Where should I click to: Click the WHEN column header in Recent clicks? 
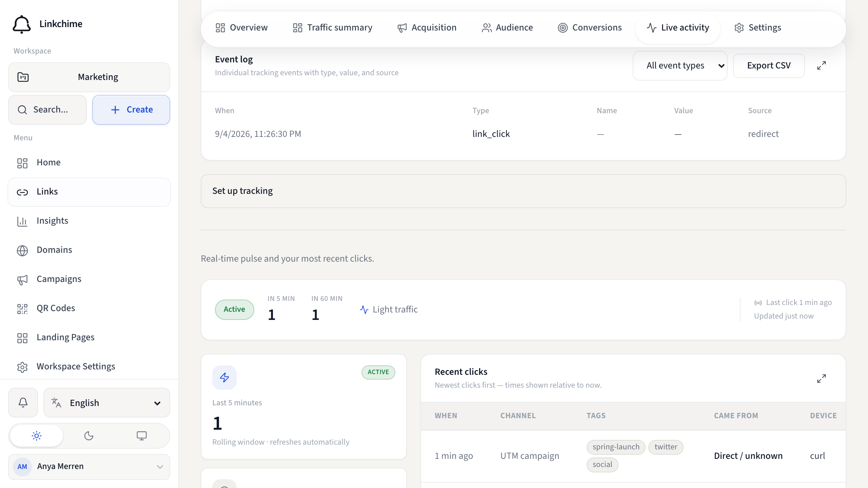click(446, 416)
